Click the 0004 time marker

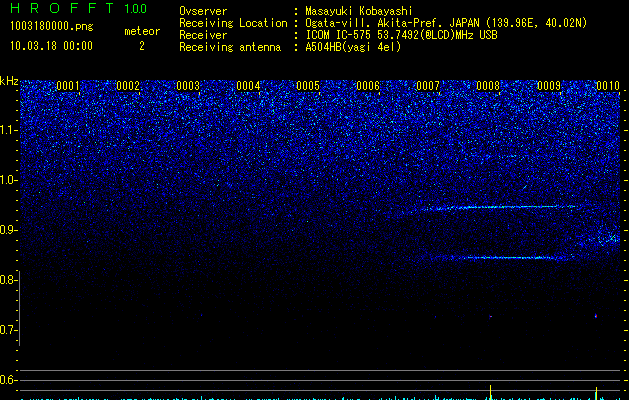point(248,86)
